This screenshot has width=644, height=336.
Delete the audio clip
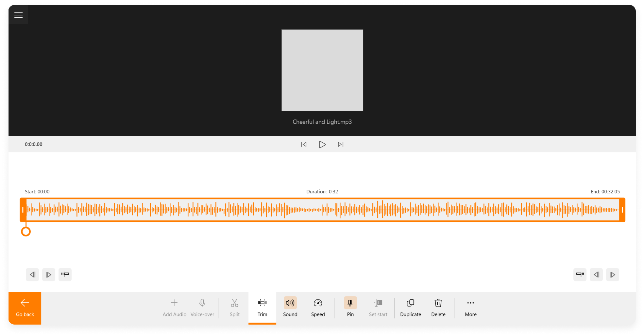tap(438, 308)
